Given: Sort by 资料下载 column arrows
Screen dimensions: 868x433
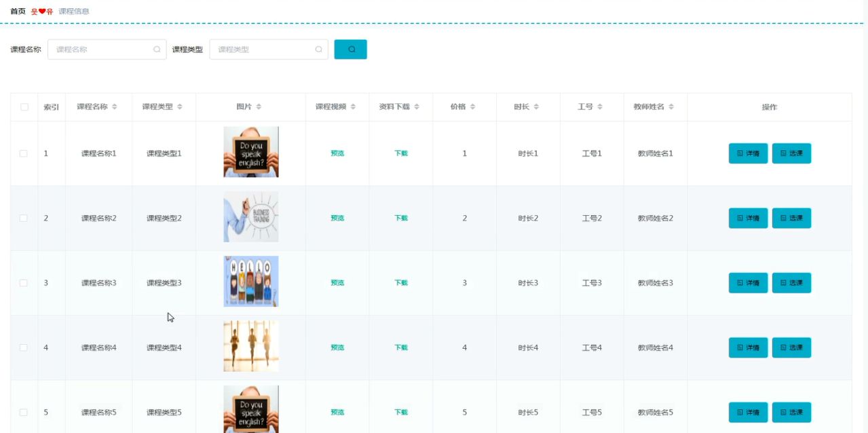Looking at the screenshot, I should [417, 107].
